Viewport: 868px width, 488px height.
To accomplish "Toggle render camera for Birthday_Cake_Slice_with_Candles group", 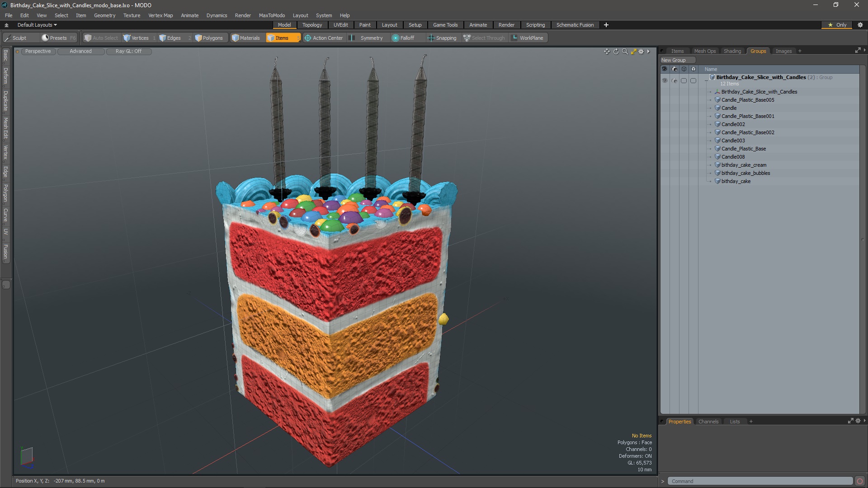I will (x=675, y=80).
